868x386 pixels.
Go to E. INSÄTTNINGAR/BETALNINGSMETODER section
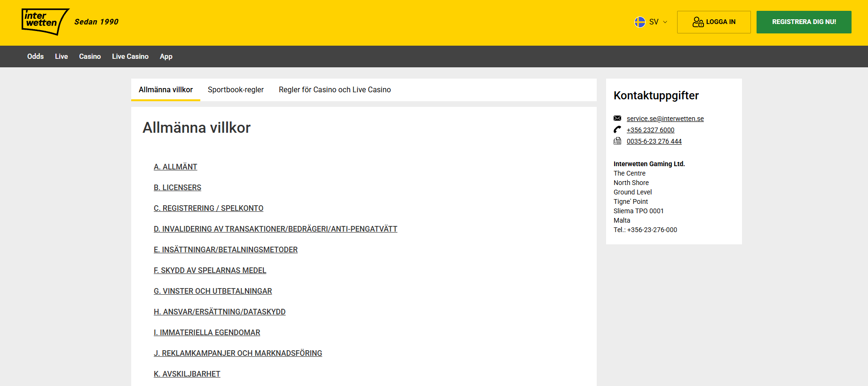point(226,249)
